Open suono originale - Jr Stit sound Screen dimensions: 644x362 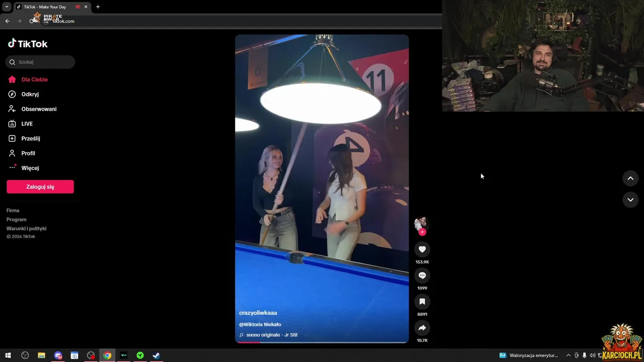point(272,335)
